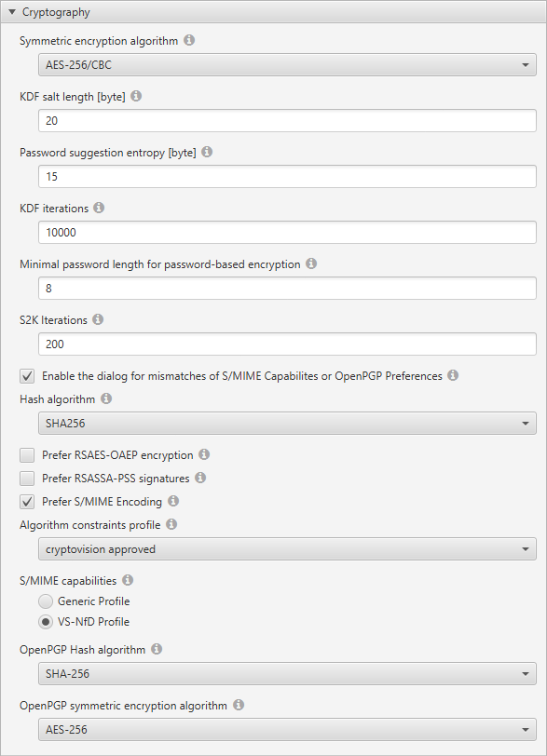Click info icon beside Hash algorithm label
The width and height of the screenshot is (547, 756).
click(x=106, y=398)
